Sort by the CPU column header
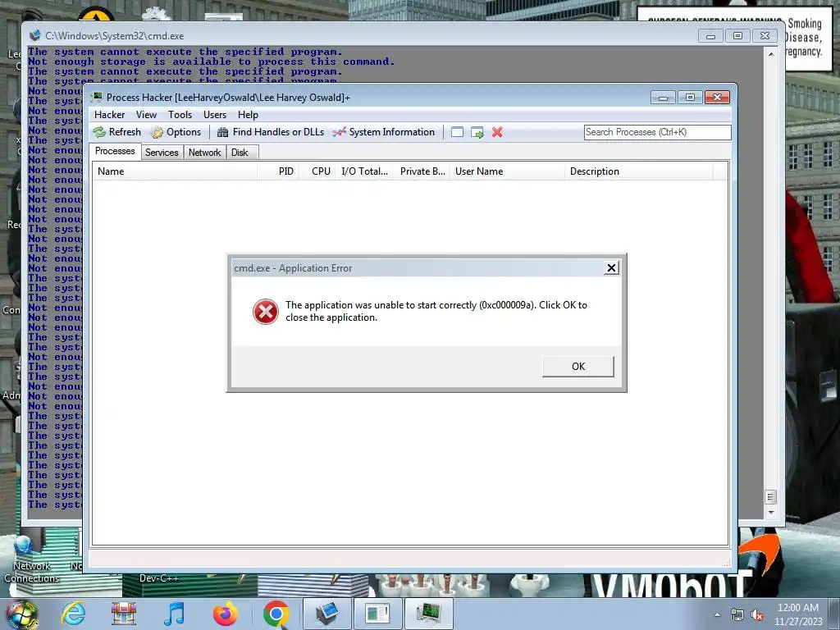840x630 pixels. pos(317,171)
